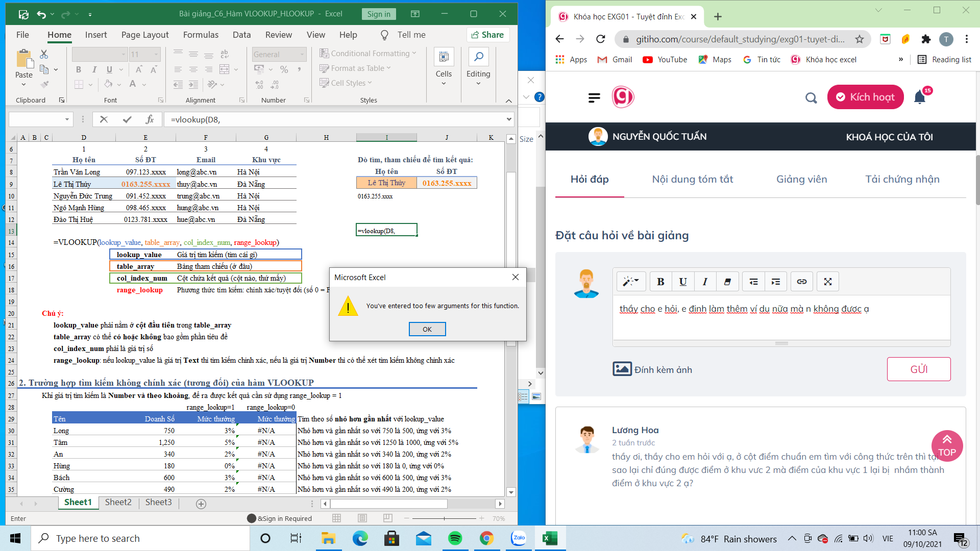Viewport: 980px width, 551px height.
Task: Click the notification bell icon
Action: coord(919,97)
